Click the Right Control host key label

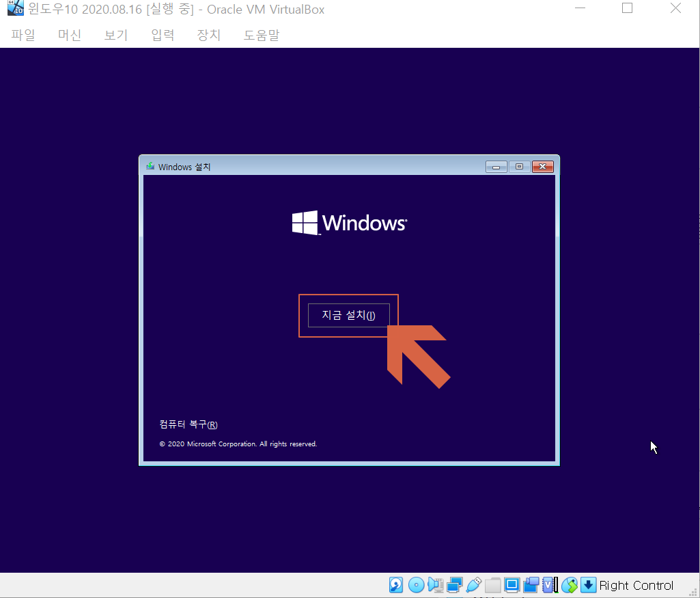coord(636,585)
